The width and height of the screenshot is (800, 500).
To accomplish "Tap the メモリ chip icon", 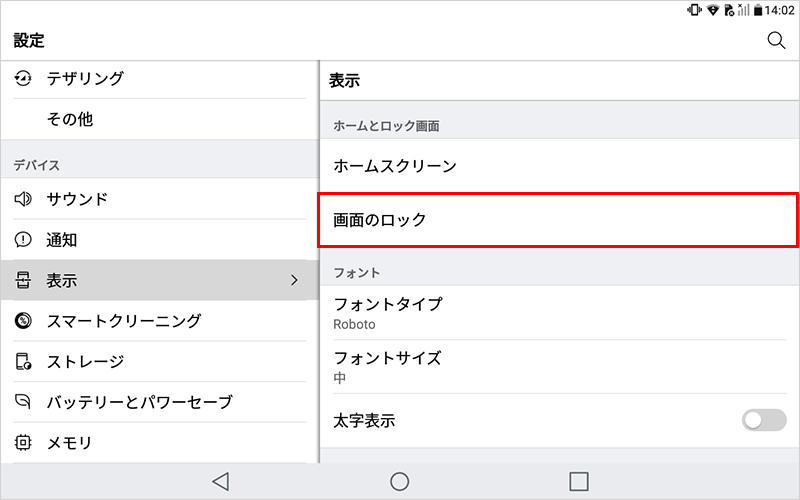I will point(23,442).
